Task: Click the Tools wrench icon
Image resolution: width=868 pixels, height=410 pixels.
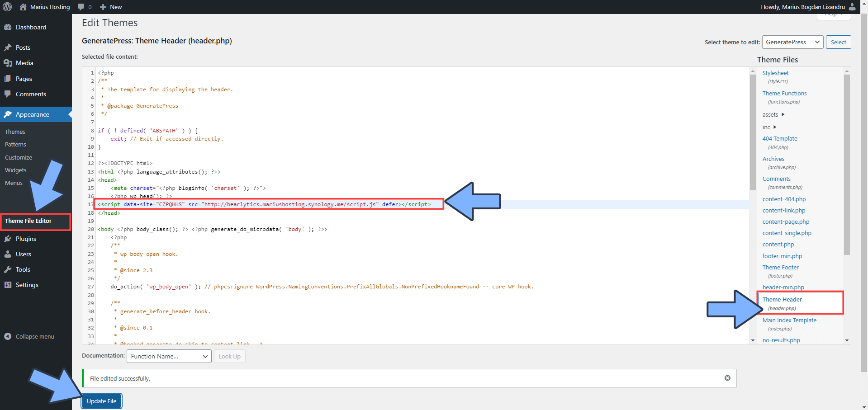Action: point(8,269)
